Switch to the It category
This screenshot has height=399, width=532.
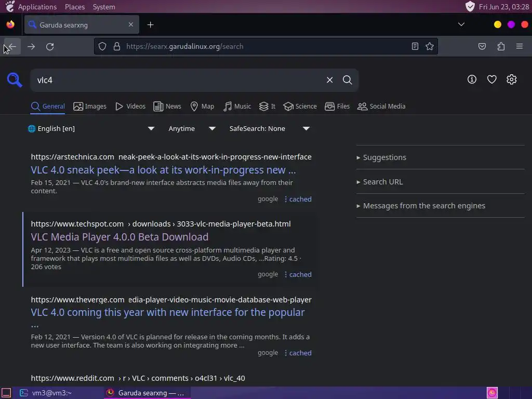pos(267,106)
